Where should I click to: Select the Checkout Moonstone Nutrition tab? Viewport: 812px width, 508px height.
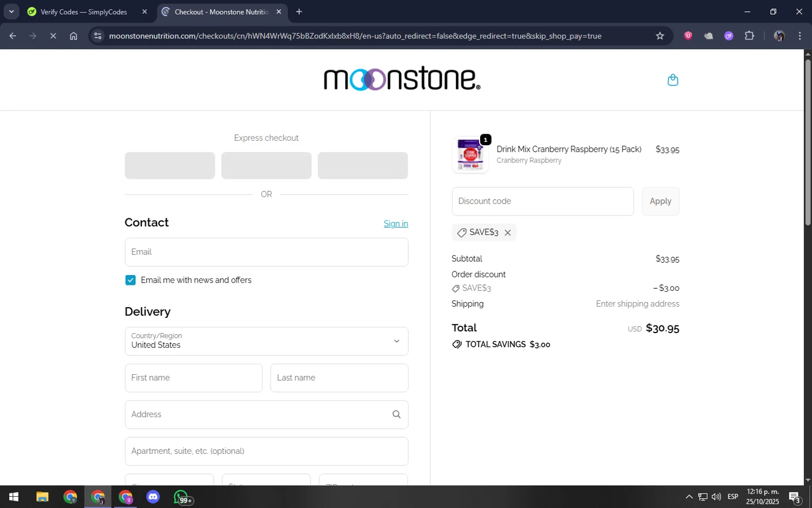[222, 12]
